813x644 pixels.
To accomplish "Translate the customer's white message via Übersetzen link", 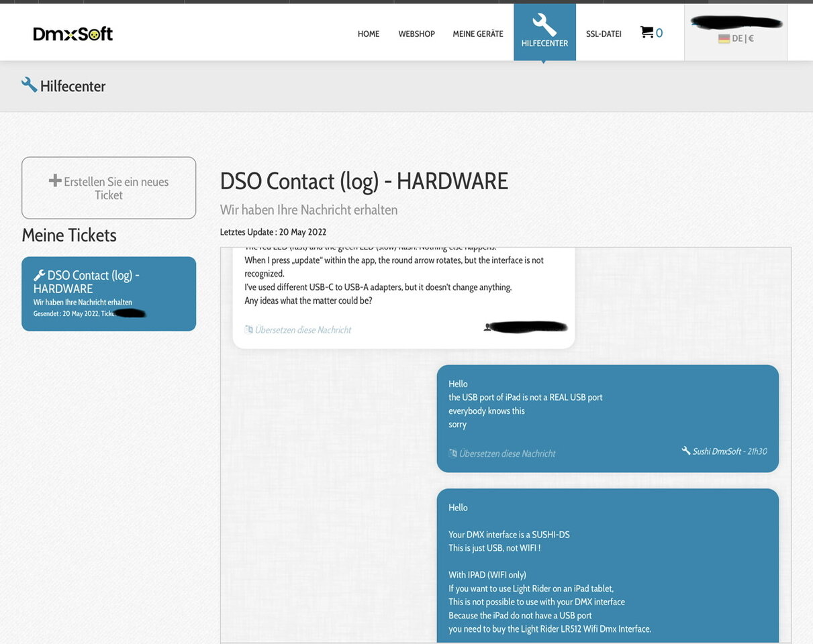I will [298, 330].
